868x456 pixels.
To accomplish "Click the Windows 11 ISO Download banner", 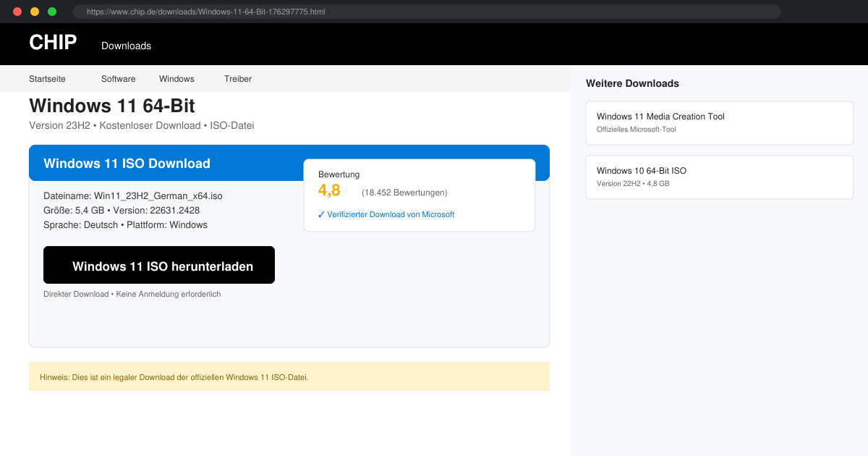I will 289,163.
